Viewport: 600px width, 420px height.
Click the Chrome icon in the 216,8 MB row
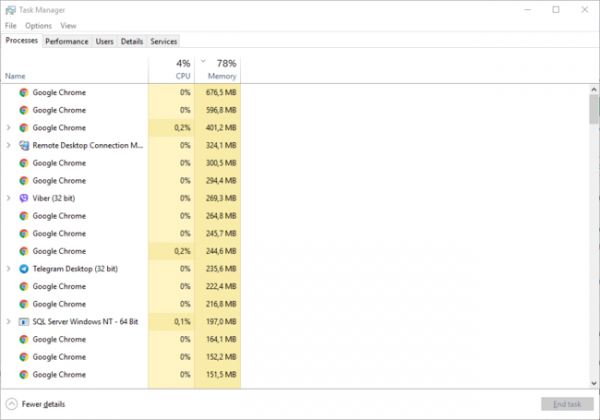[24, 304]
